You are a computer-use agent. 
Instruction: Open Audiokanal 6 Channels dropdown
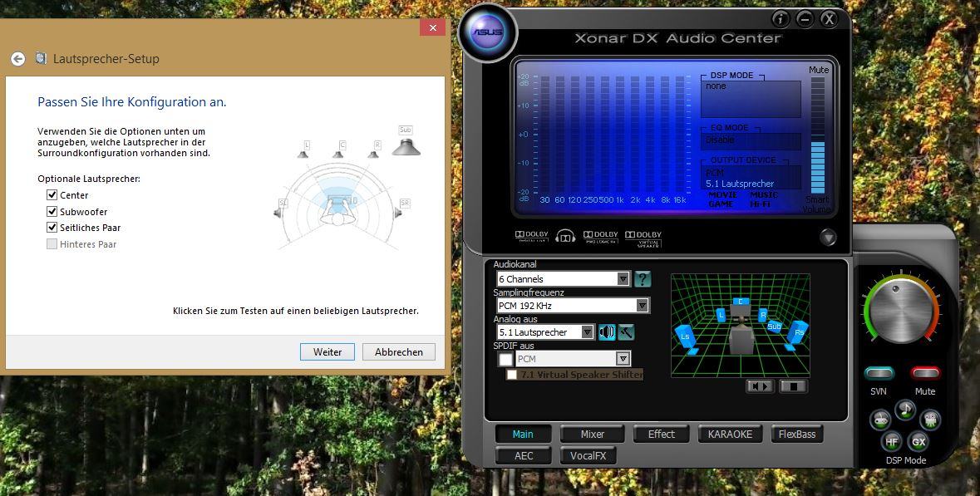pyautogui.click(x=563, y=278)
